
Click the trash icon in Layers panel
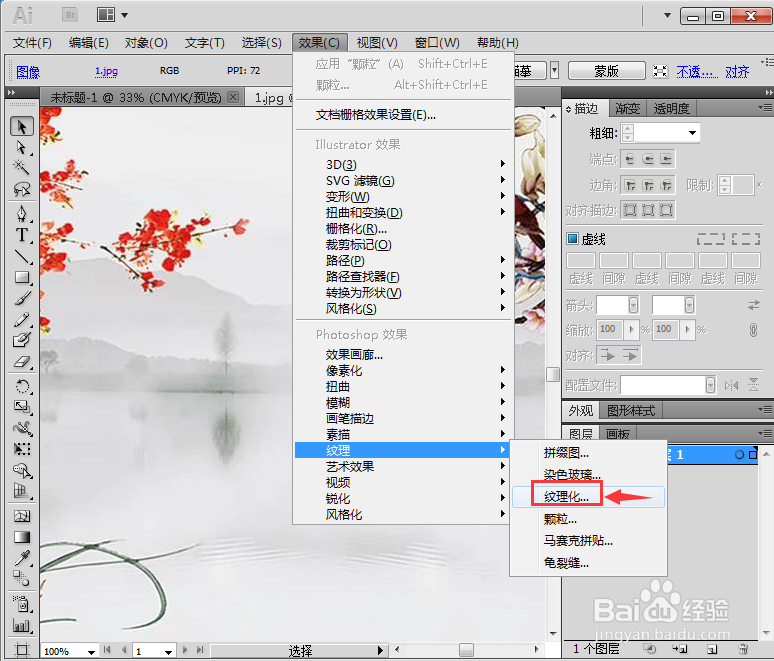(743, 649)
